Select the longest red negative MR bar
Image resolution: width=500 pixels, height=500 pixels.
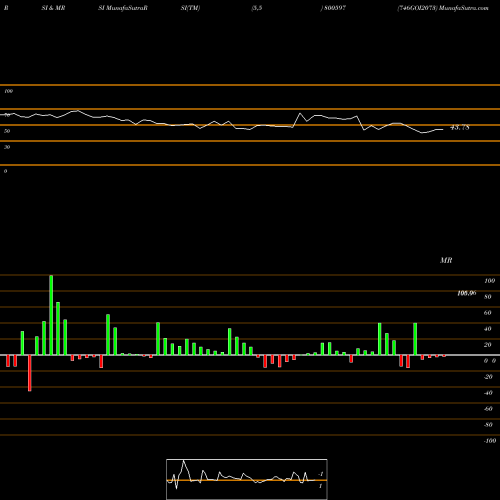pos(30,373)
